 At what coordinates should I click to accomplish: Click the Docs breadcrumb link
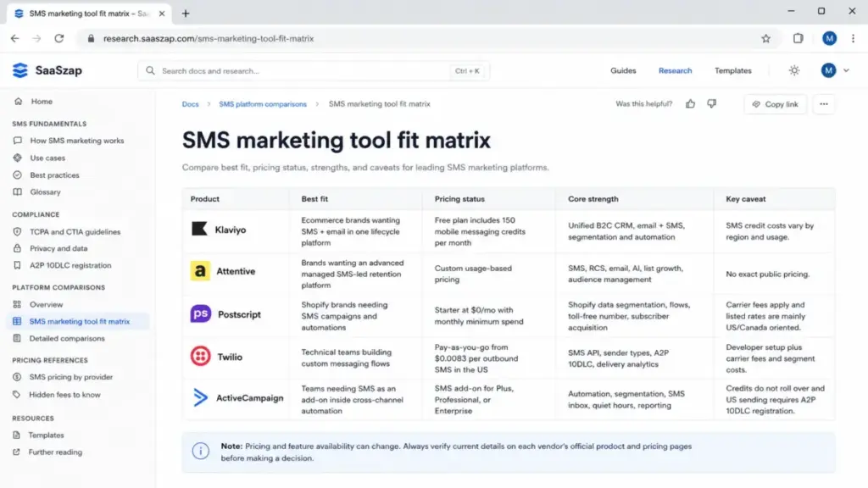coord(190,104)
